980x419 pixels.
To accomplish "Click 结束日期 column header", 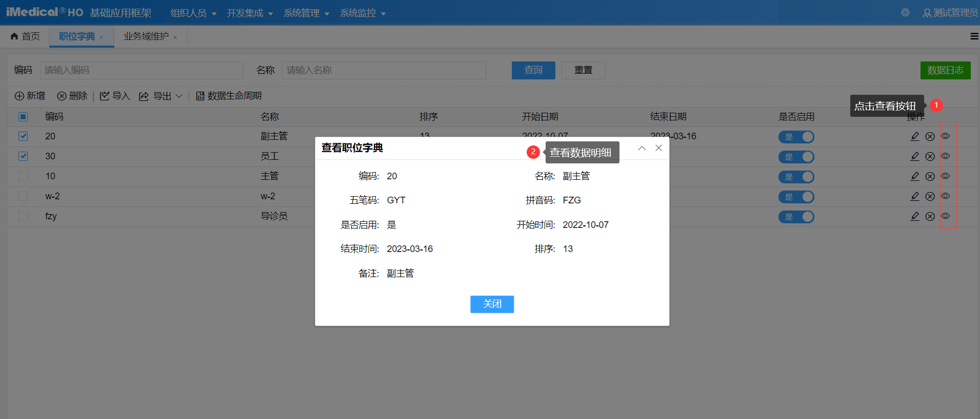I will coord(668,117).
